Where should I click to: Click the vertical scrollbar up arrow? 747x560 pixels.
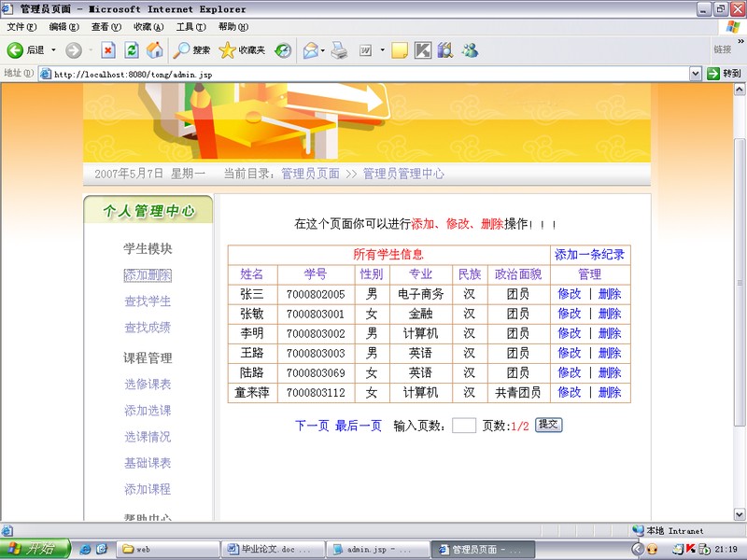click(740, 90)
